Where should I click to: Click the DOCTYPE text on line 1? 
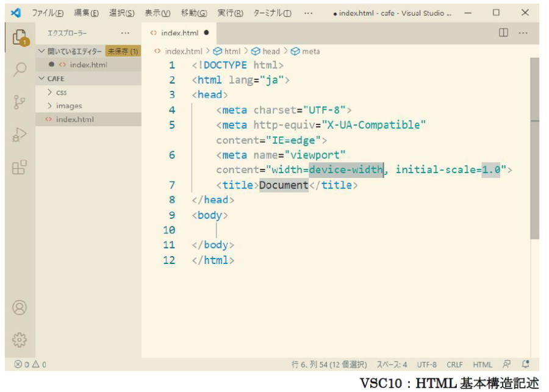pyautogui.click(x=225, y=65)
